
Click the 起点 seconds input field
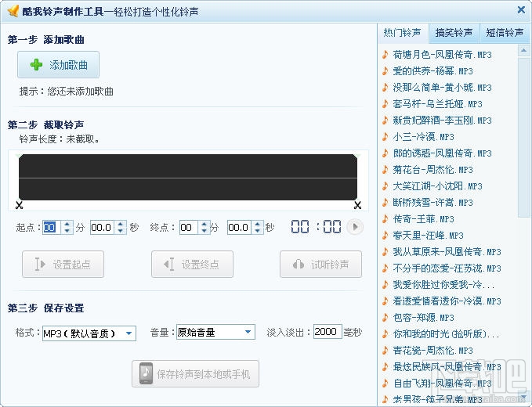point(102,228)
